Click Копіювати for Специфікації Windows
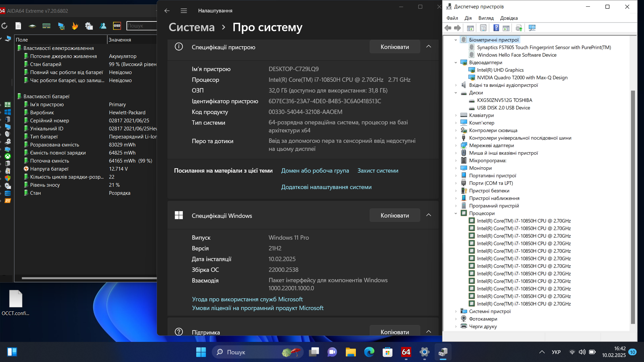 (395, 216)
